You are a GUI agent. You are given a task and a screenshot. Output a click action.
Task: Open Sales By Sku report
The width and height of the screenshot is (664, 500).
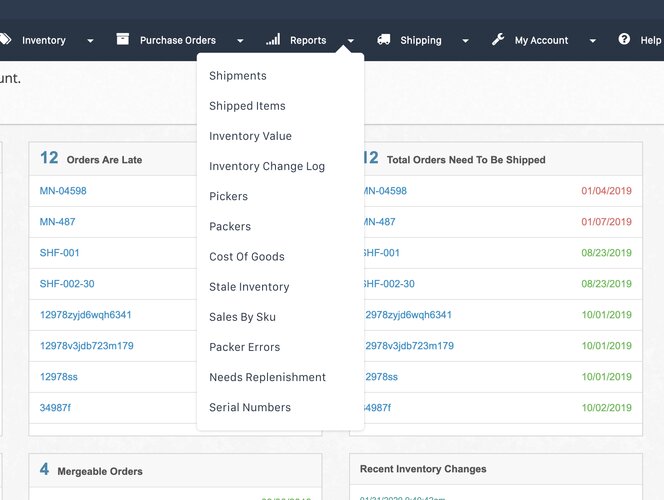(242, 317)
